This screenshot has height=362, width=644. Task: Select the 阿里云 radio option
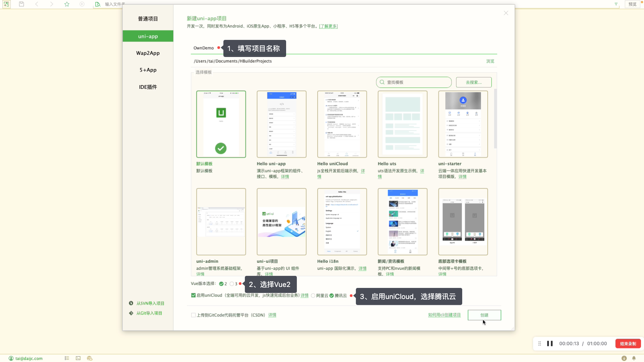point(313,296)
